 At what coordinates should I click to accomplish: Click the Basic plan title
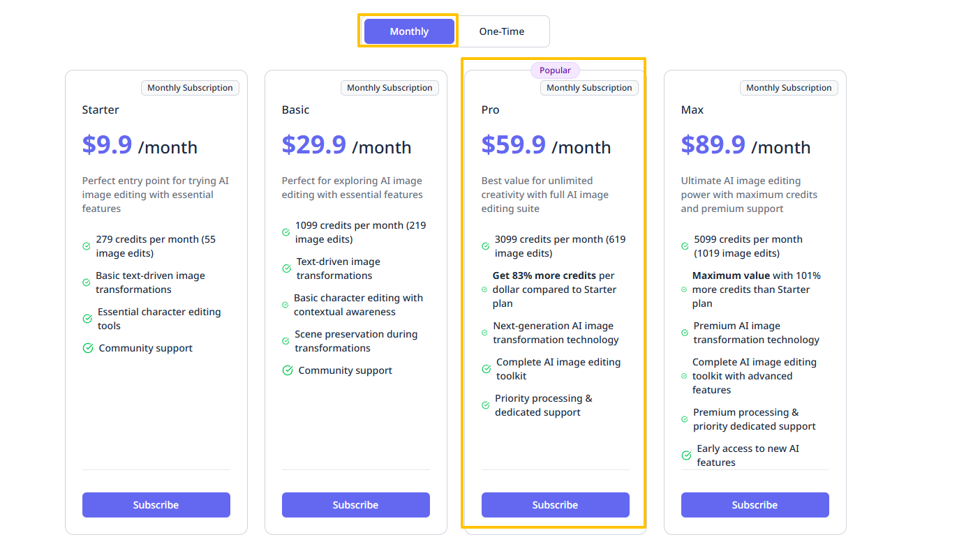point(295,110)
